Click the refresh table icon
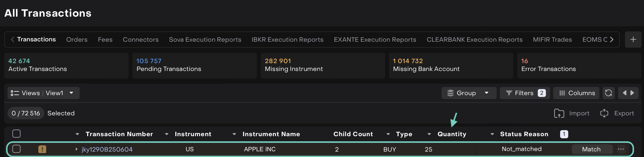Screen dimensions: 644x157 pyautogui.click(x=608, y=93)
